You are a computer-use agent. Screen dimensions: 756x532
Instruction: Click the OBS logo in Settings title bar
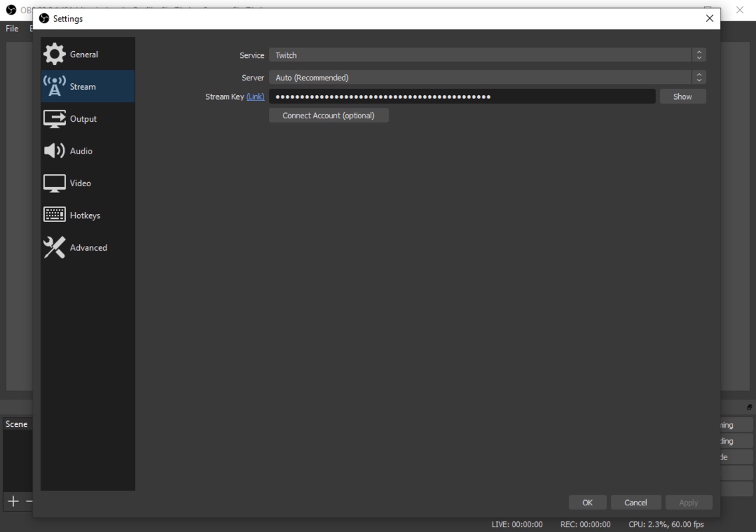pos(44,19)
